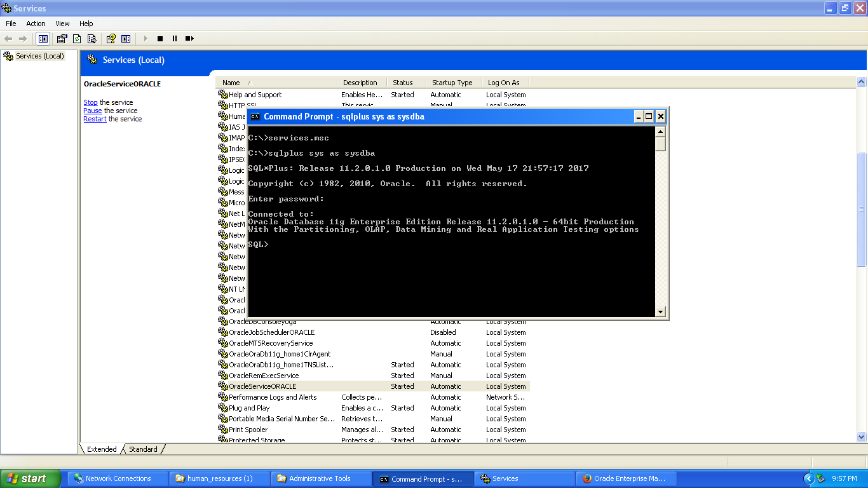Click the Stop the service link
The height and width of the screenshot is (488, 868).
pyautogui.click(x=91, y=102)
